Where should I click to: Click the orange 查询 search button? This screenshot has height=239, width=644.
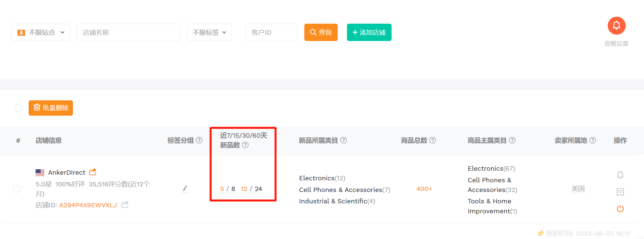click(321, 32)
